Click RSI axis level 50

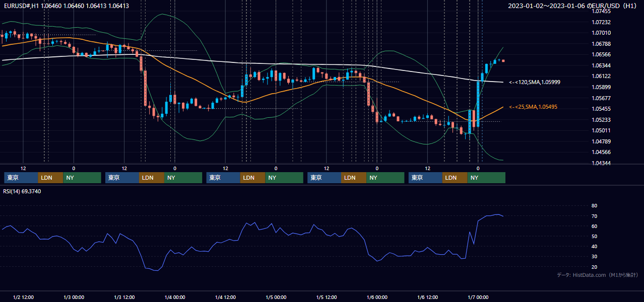pyautogui.click(x=594, y=236)
